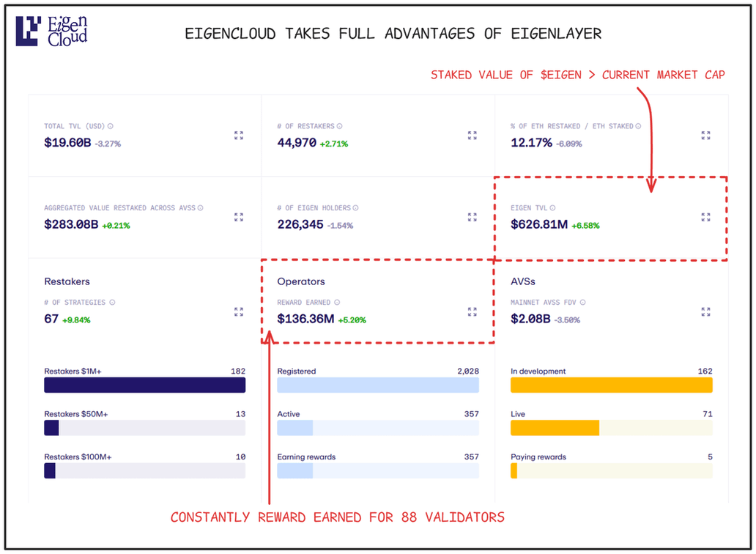Select the $283.08B aggregated value

pos(71,225)
